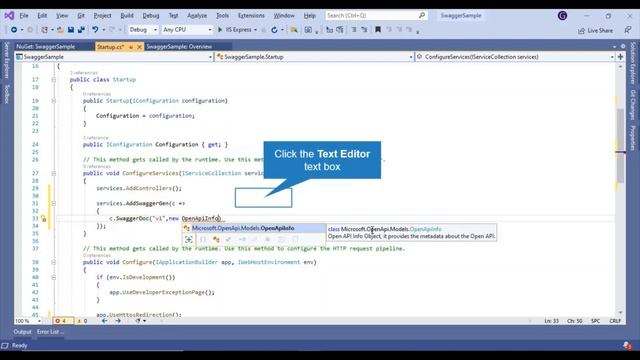The image size is (640, 360).
Task: Open the Output panel tab
Action: pos(22,332)
